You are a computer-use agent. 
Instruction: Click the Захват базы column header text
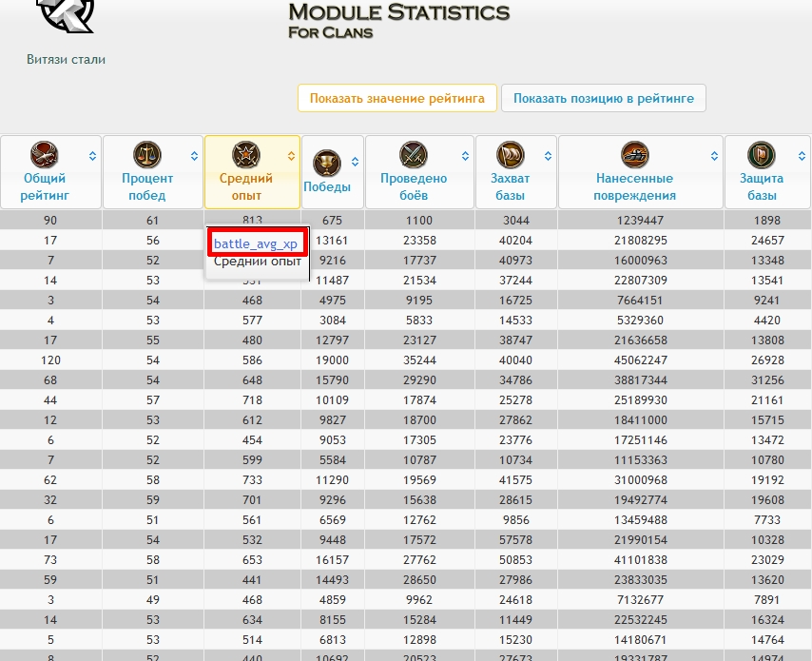click(x=511, y=186)
